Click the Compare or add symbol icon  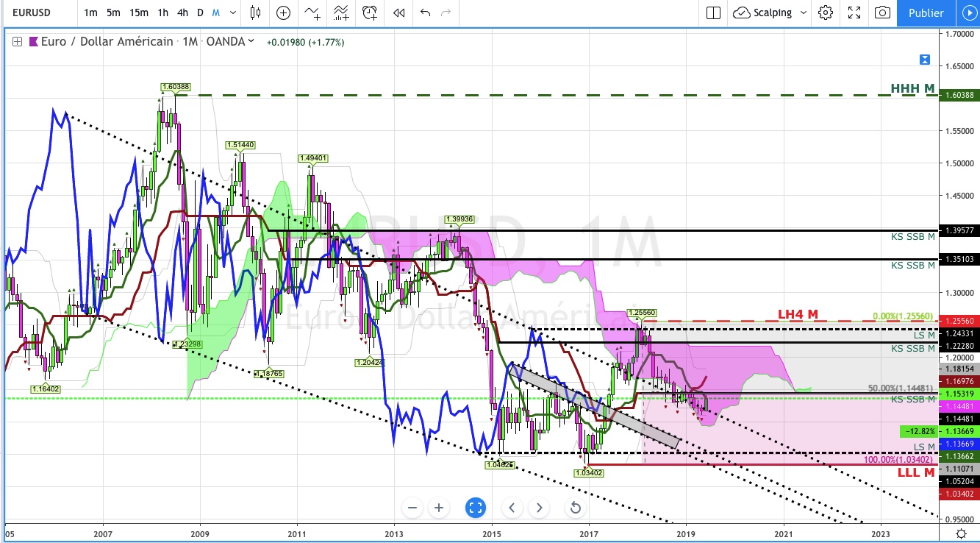[x=283, y=13]
